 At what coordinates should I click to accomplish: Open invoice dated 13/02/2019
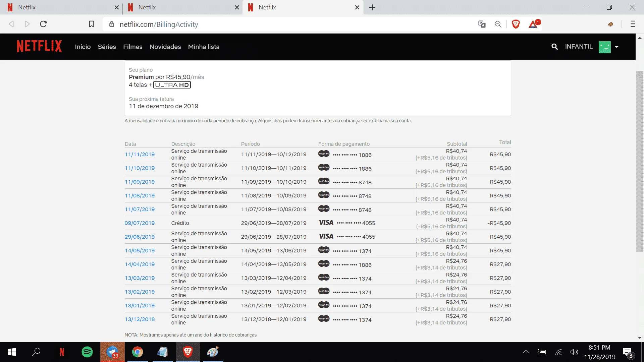pos(140,292)
